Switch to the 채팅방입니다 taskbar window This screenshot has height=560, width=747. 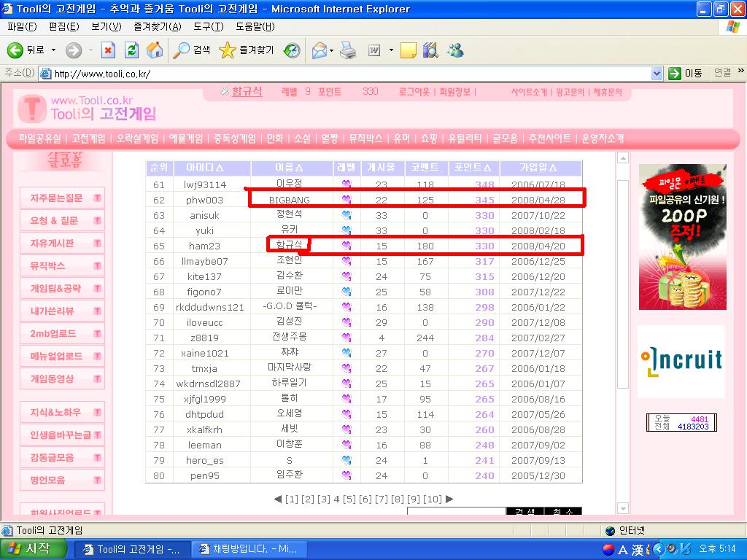(x=249, y=549)
